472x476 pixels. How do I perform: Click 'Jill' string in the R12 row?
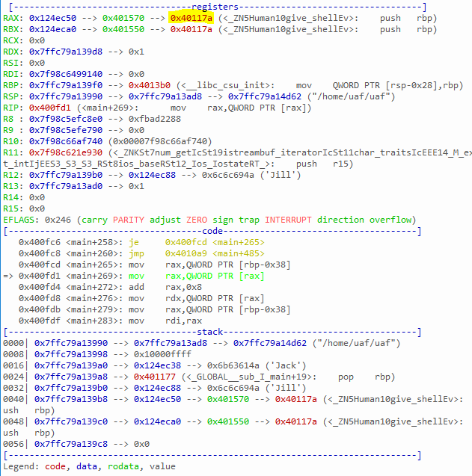point(281,176)
